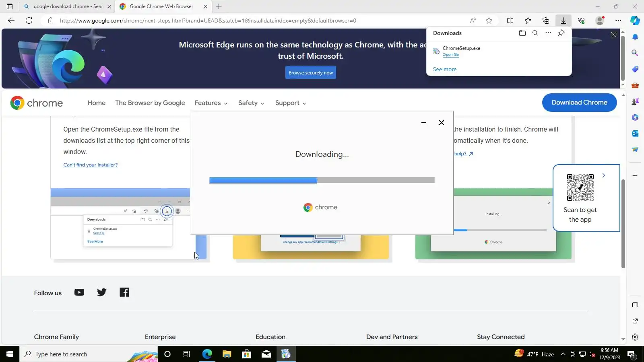The image size is (644, 362).
Task: Open a new browser tab
Action: 219,6
